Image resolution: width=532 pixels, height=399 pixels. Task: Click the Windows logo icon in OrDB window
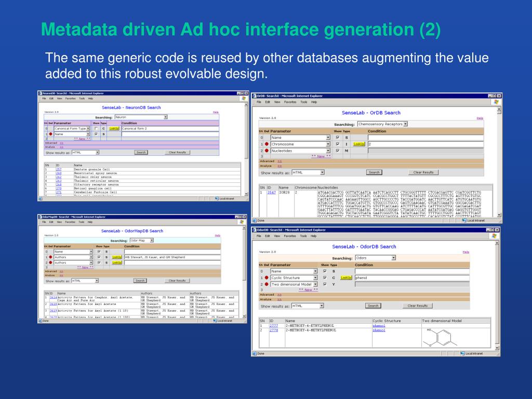pyautogui.click(x=496, y=102)
